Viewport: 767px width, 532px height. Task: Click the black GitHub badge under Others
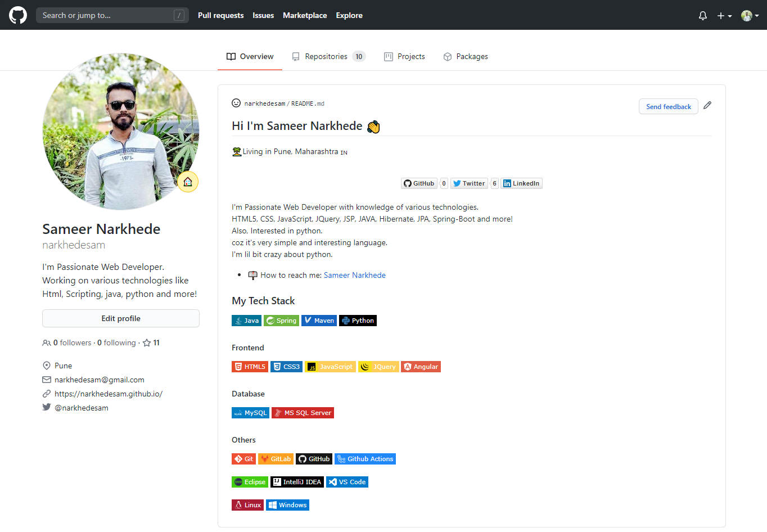314,459
